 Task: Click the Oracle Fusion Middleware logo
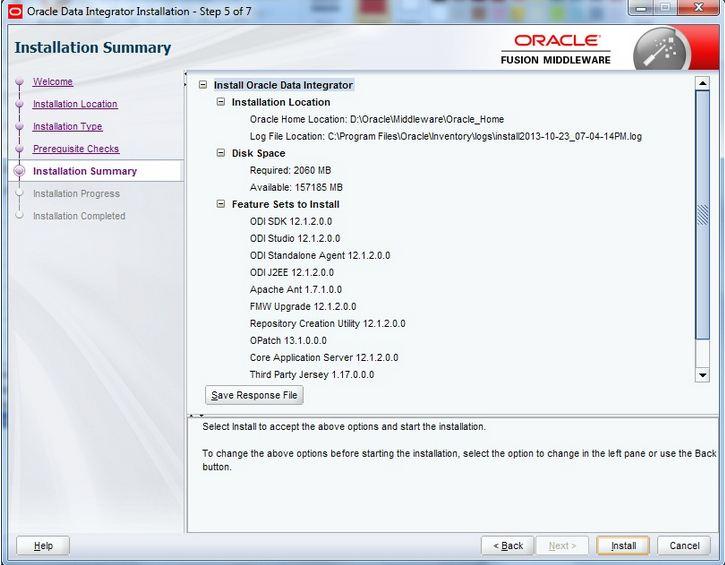click(x=556, y=49)
